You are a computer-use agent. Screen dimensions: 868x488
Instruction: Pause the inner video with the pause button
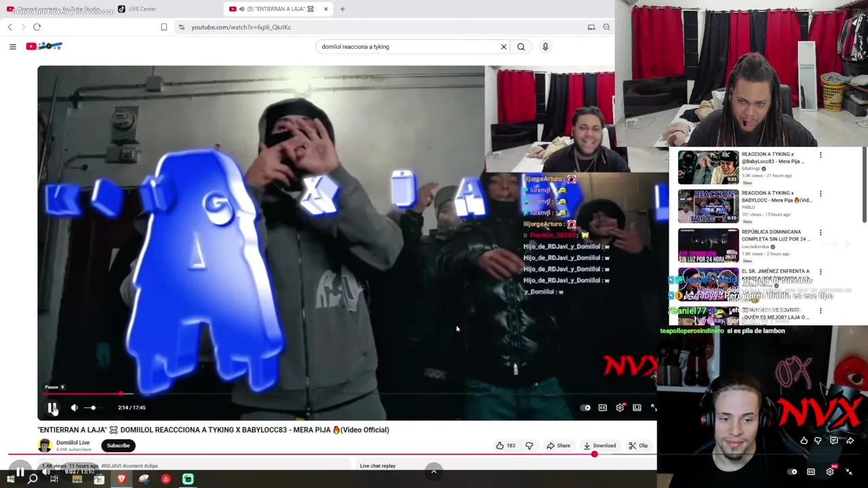click(52, 407)
